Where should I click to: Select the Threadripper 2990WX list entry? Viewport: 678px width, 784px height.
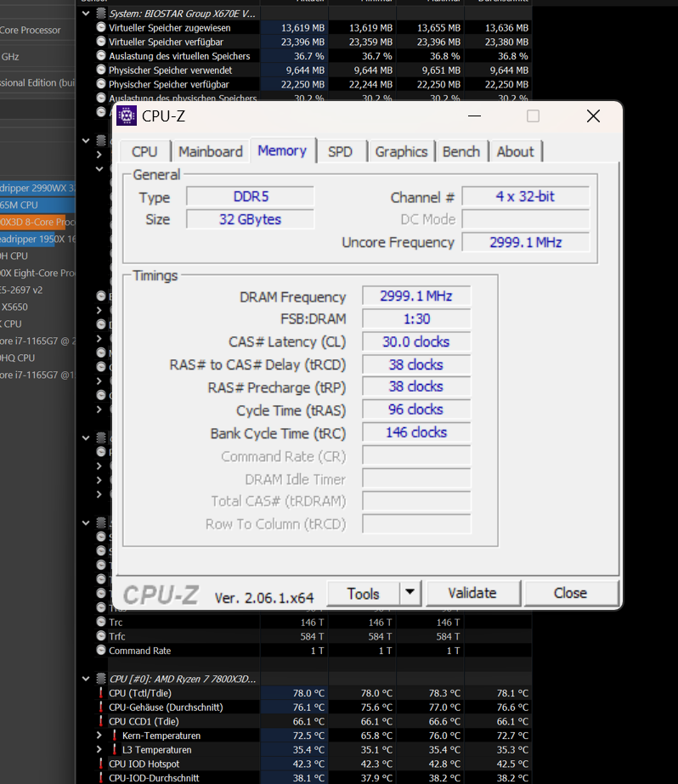tap(37, 188)
